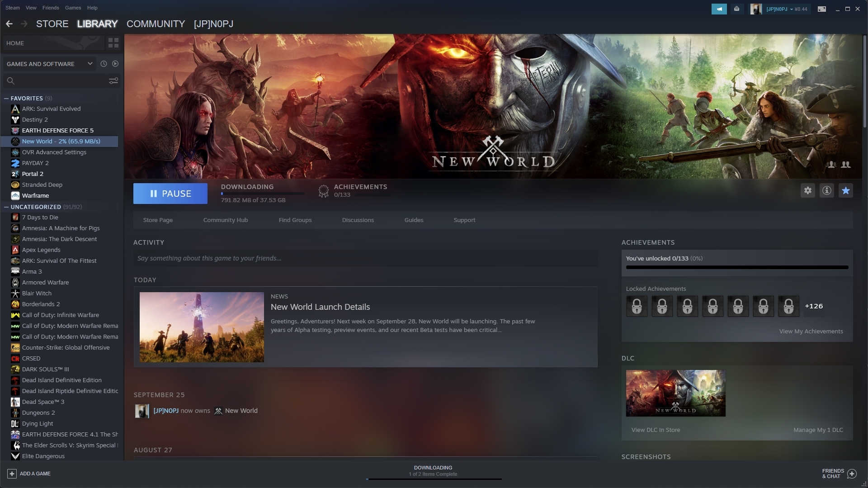Open the Help menu
The width and height of the screenshot is (868, 488).
click(92, 8)
